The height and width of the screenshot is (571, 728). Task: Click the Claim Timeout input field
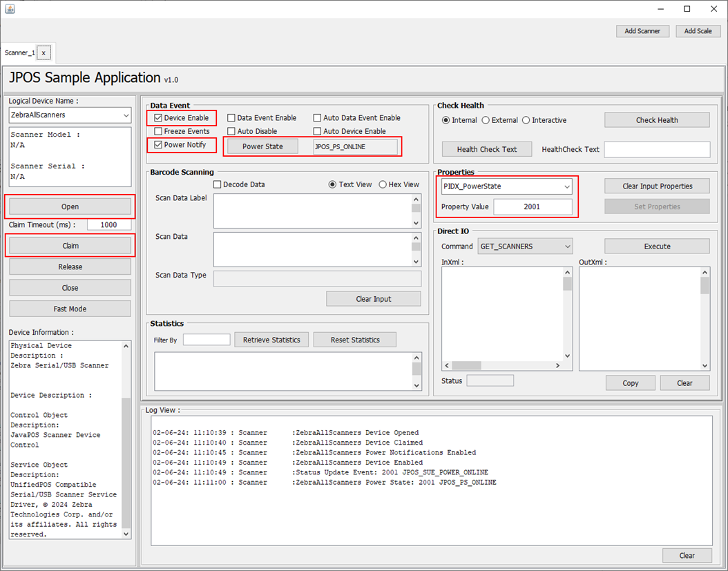[x=108, y=224]
